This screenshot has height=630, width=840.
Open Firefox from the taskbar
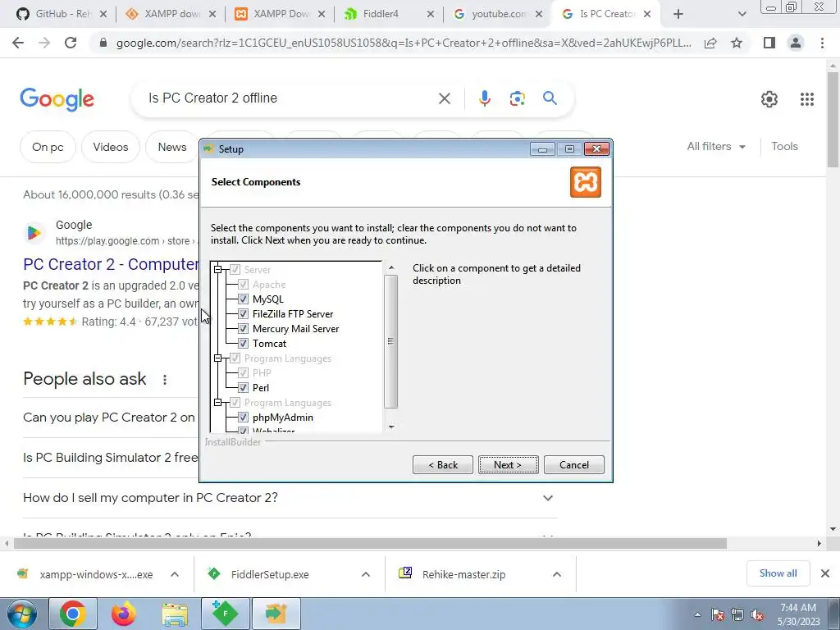coord(124,614)
